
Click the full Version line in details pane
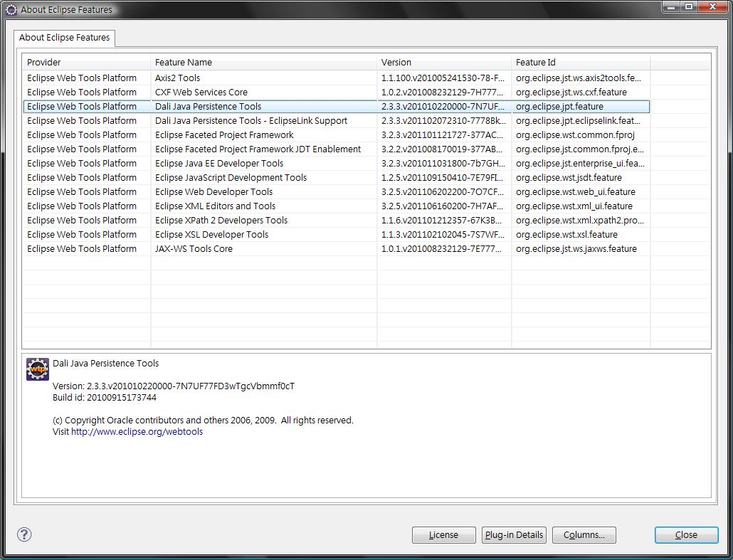coord(174,386)
